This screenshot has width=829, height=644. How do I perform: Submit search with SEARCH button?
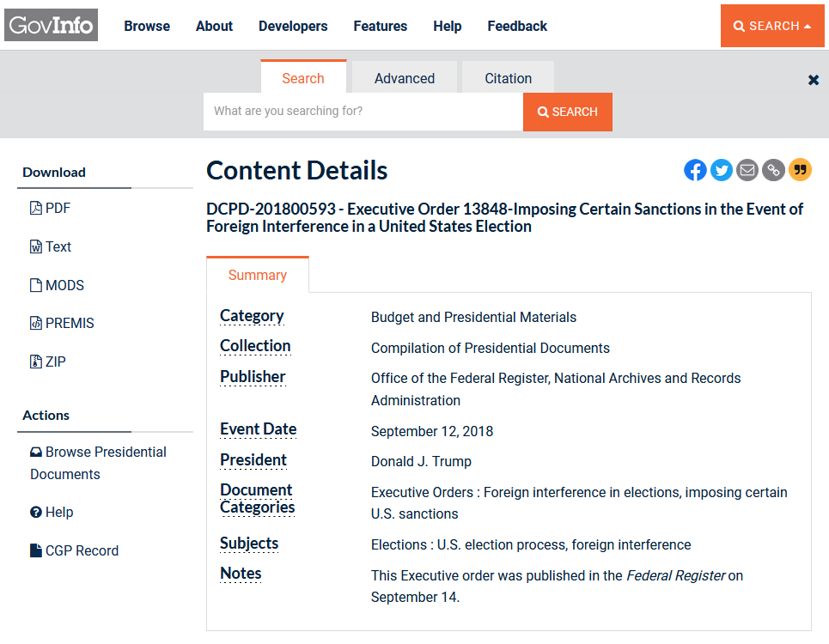568,112
